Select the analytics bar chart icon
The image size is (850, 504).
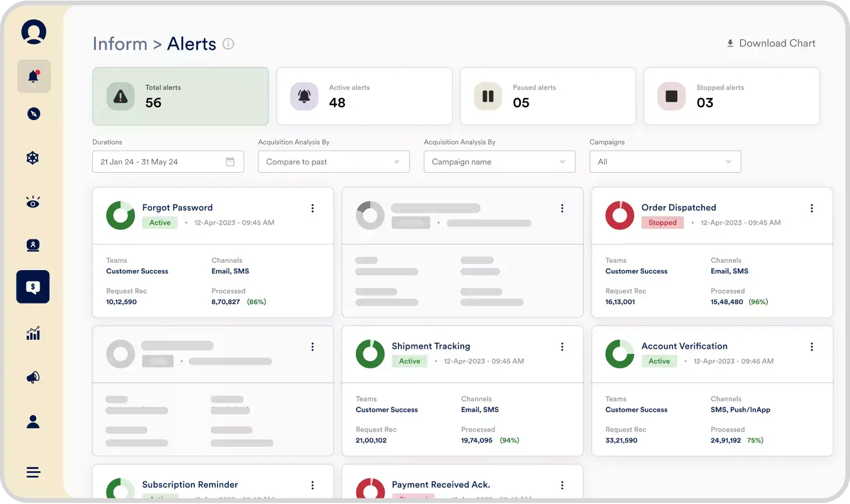[x=33, y=334]
